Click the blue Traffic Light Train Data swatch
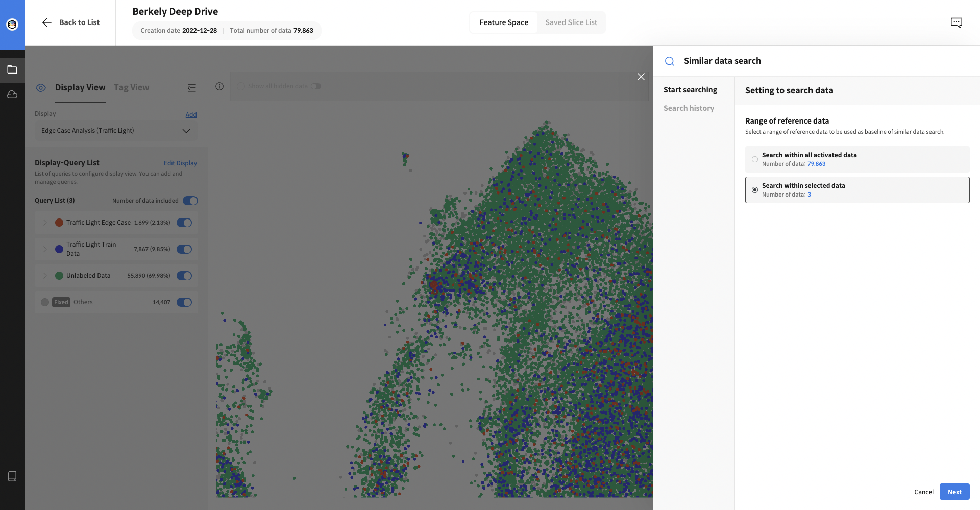 59,249
